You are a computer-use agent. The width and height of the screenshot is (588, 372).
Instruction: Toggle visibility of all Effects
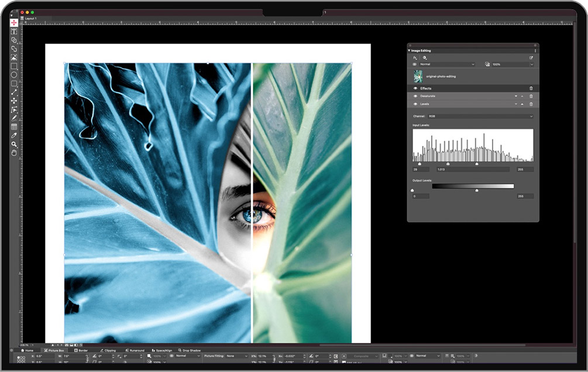[x=415, y=88]
